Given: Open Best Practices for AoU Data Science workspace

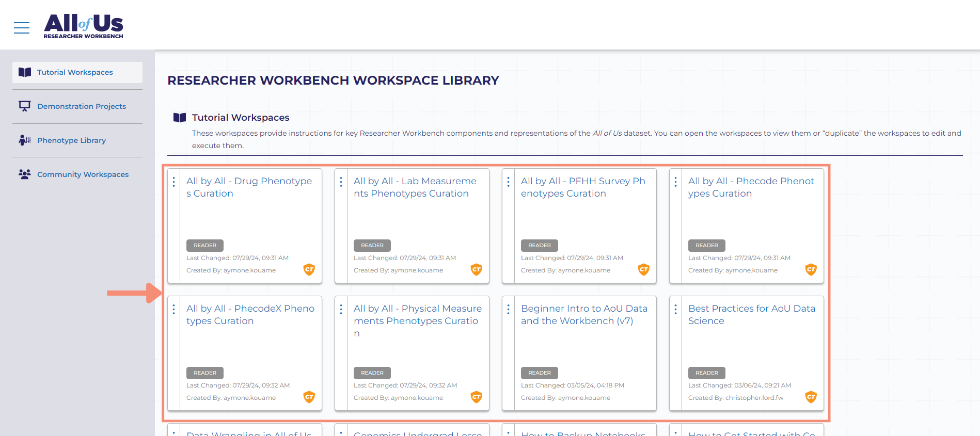Looking at the screenshot, I should (x=752, y=315).
